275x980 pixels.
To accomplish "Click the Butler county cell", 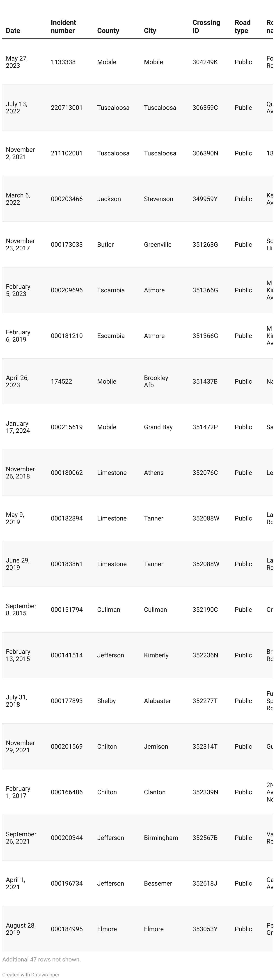I will tap(105, 245).
